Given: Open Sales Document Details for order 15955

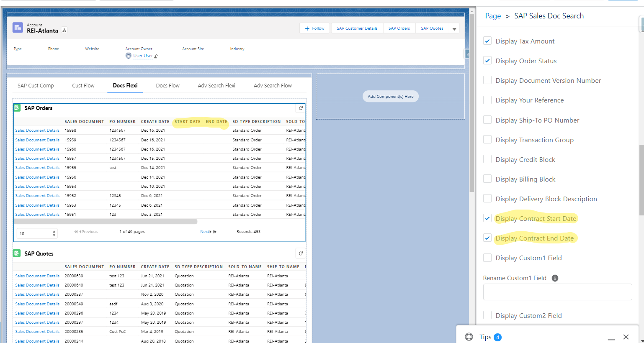Looking at the screenshot, I should point(37,168).
